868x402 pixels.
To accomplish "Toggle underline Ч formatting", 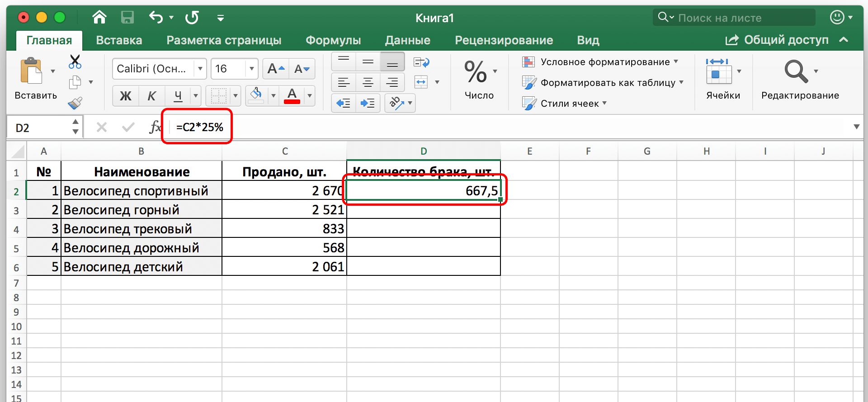I will 178,96.
